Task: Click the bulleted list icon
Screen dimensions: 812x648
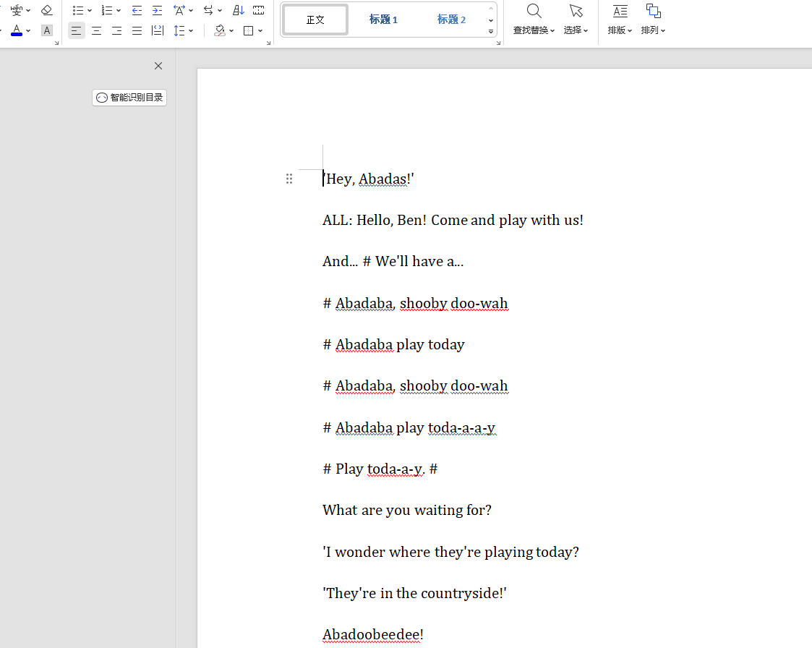Action: tap(77, 10)
